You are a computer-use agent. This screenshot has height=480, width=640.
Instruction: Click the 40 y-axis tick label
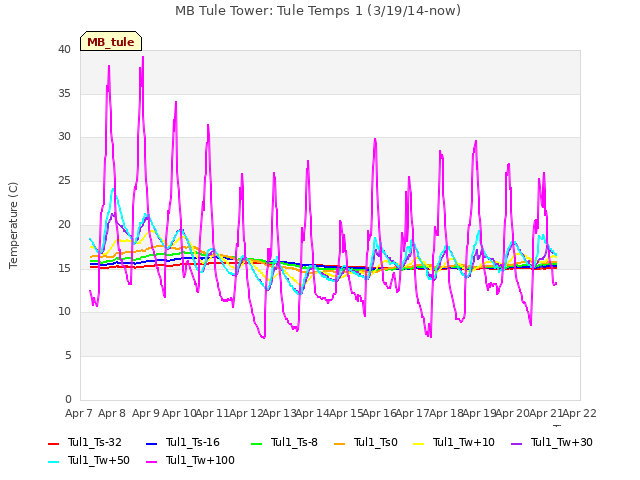click(64, 50)
